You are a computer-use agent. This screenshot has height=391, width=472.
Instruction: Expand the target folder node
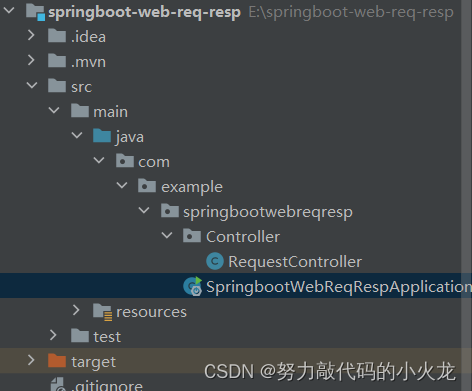31,360
